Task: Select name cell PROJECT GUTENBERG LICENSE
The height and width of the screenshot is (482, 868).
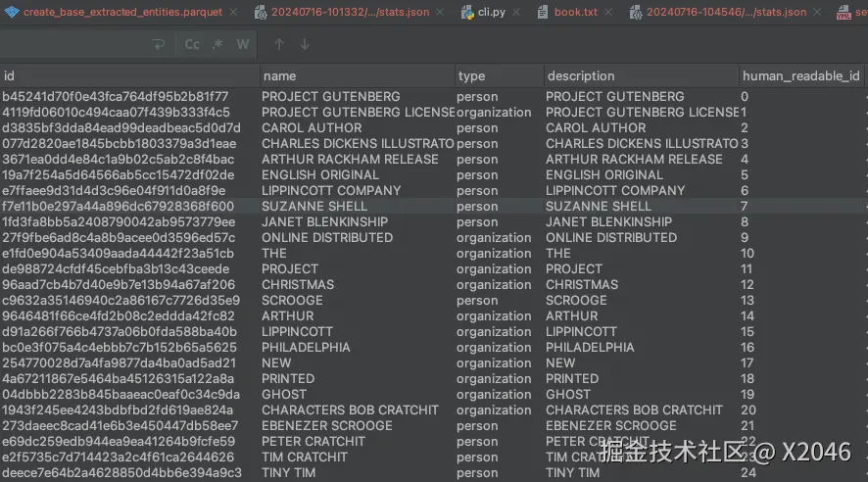Action: pyautogui.click(x=359, y=112)
